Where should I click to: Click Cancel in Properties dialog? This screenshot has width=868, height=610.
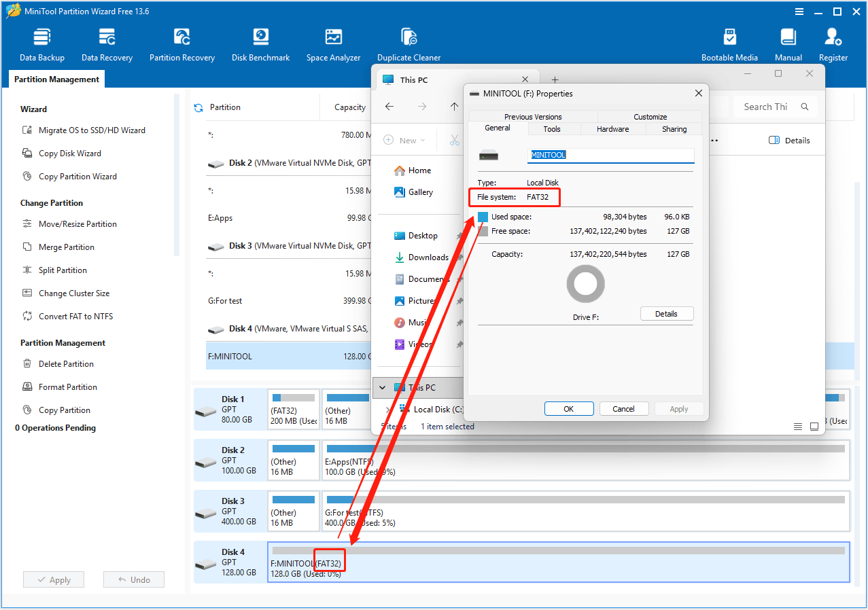pyautogui.click(x=623, y=409)
